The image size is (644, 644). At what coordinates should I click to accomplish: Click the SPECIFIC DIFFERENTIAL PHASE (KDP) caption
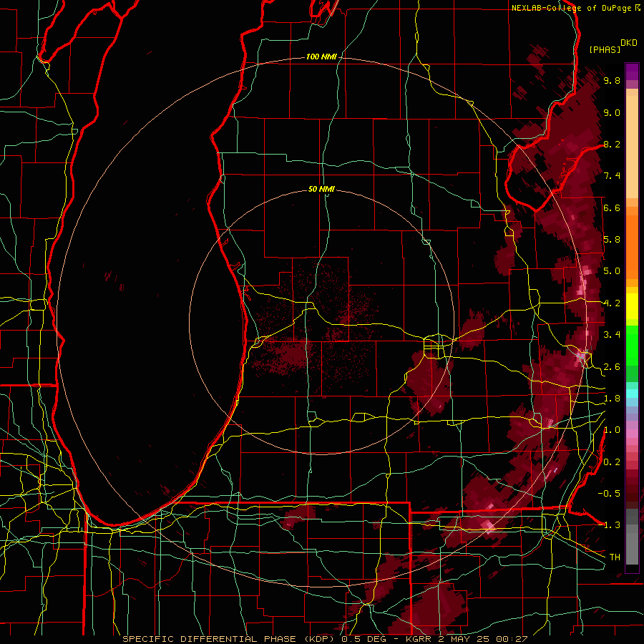tap(230, 639)
